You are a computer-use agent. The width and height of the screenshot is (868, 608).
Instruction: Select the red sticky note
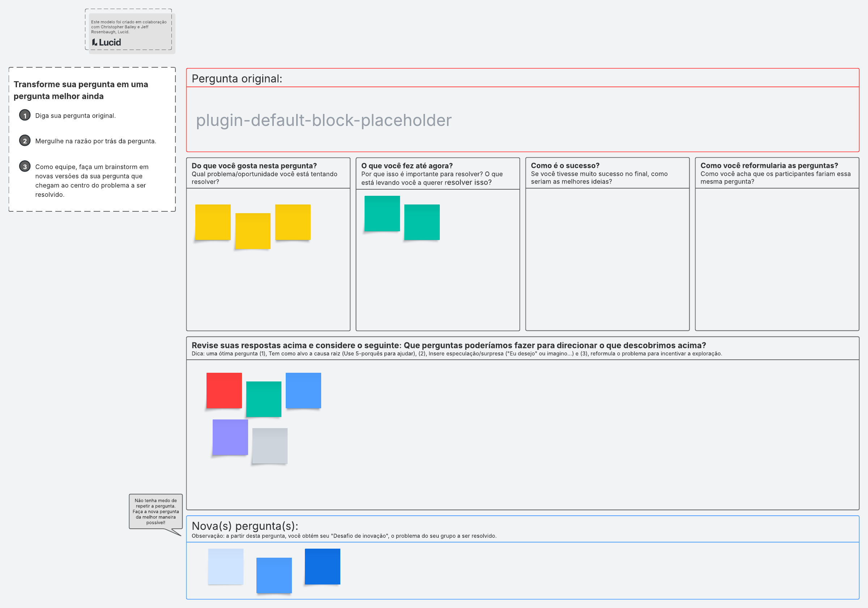[224, 390]
